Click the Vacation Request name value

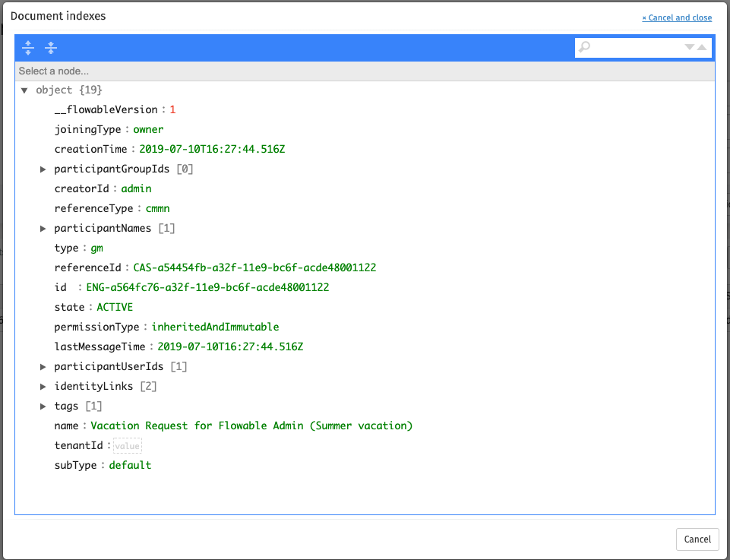(x=251, y=426)
